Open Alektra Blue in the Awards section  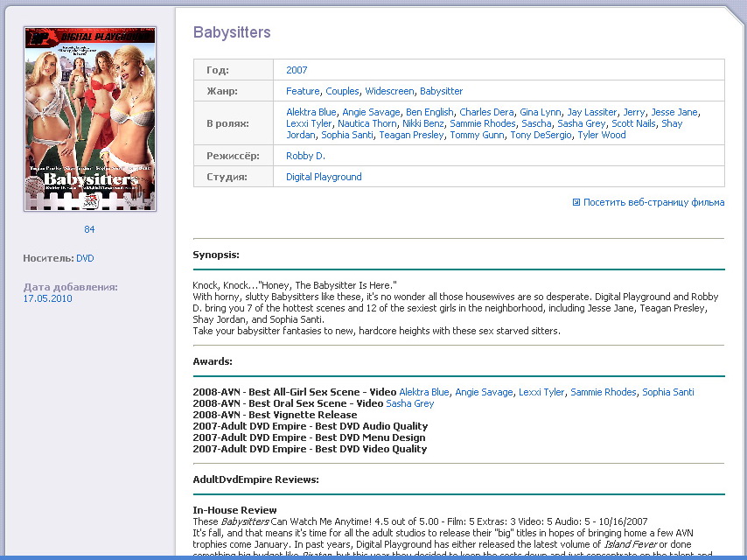[424, 392]
